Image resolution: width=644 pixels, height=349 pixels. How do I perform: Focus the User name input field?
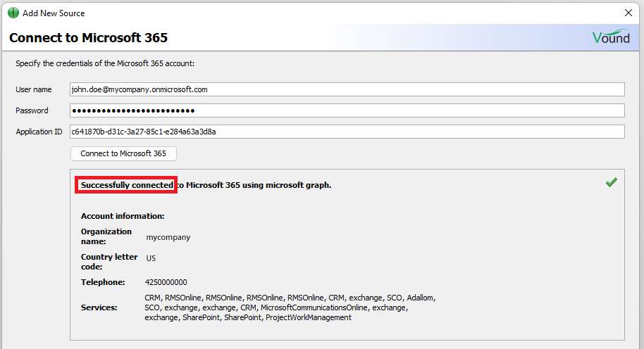pyautogui.click(x=347, y=89)
